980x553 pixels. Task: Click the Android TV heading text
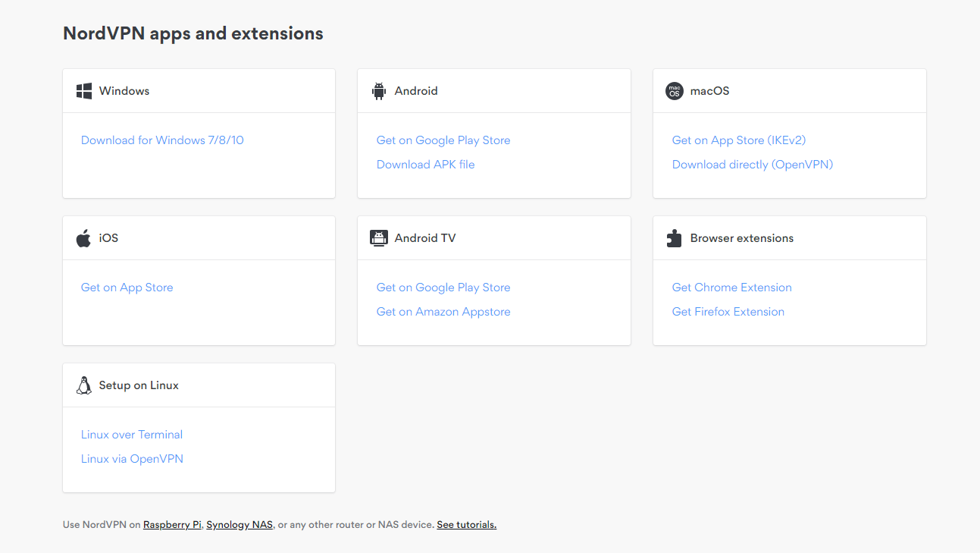pos(425,238)
